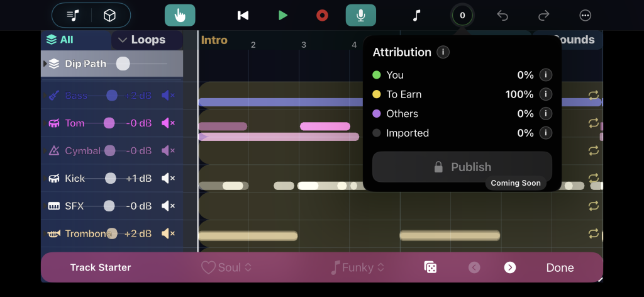Screen dimensions: 644x297
Task: Randomize with the dice icon
Action: [430, 267]
